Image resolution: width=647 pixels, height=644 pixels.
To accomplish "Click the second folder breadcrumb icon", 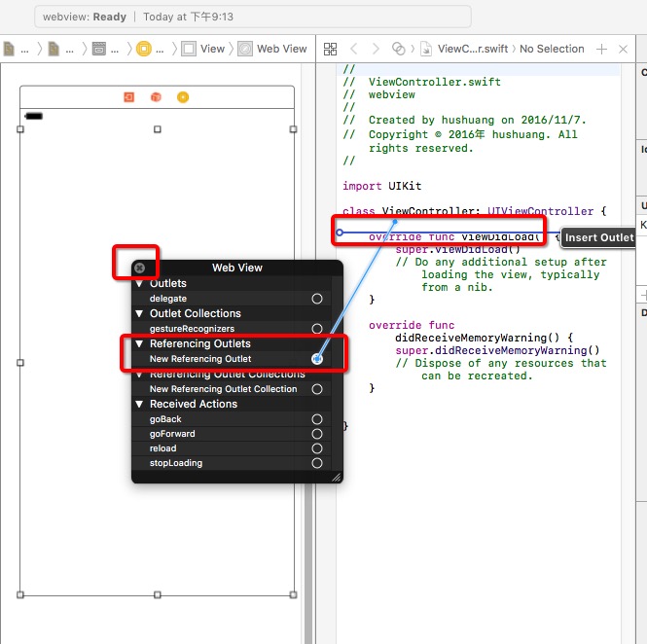I will click(54, 49).
